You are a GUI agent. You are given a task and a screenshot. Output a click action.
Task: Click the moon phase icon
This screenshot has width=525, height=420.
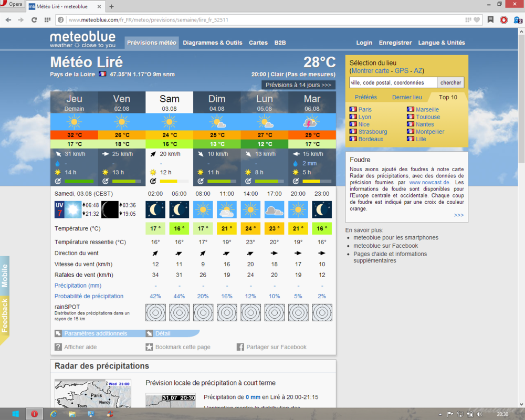[110, 209]
